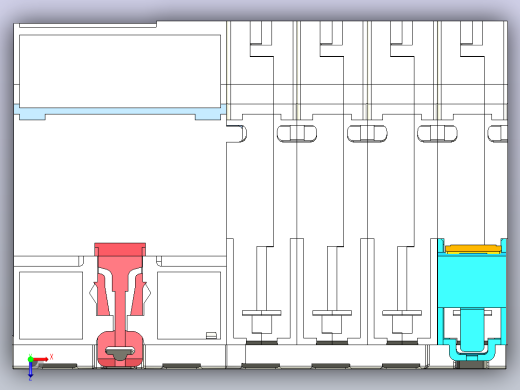520x390 pixels.
Task: Select the large empty rectangular panel outline
Action: 120,71
